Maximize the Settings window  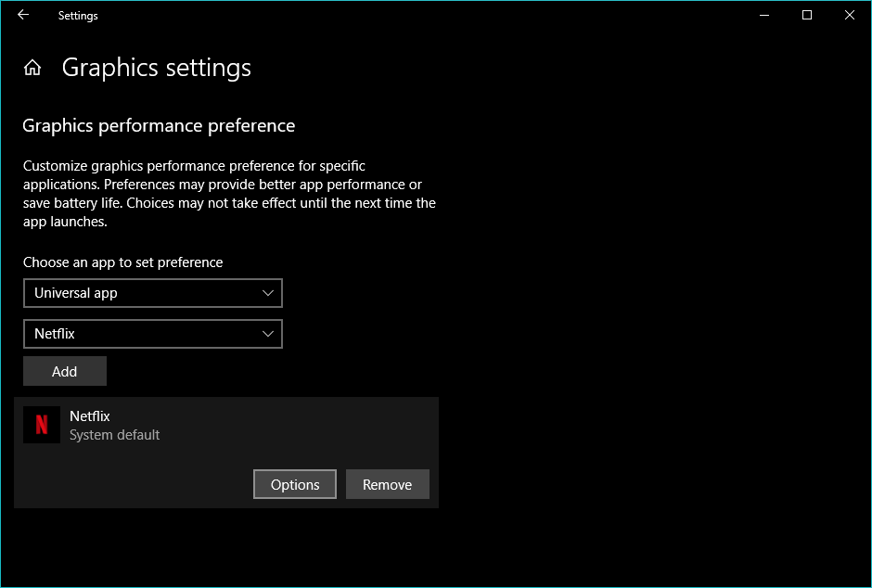(807, 15)
